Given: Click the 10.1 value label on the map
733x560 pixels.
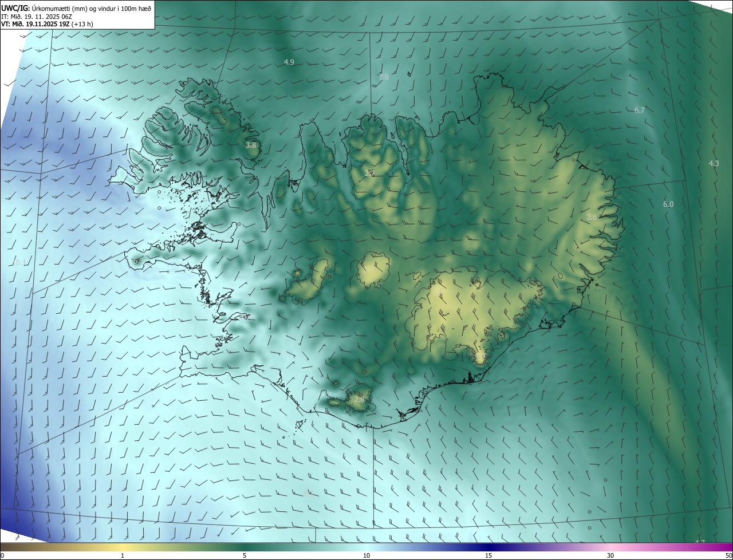Looking at the screenshot, I should coord(19,262).
